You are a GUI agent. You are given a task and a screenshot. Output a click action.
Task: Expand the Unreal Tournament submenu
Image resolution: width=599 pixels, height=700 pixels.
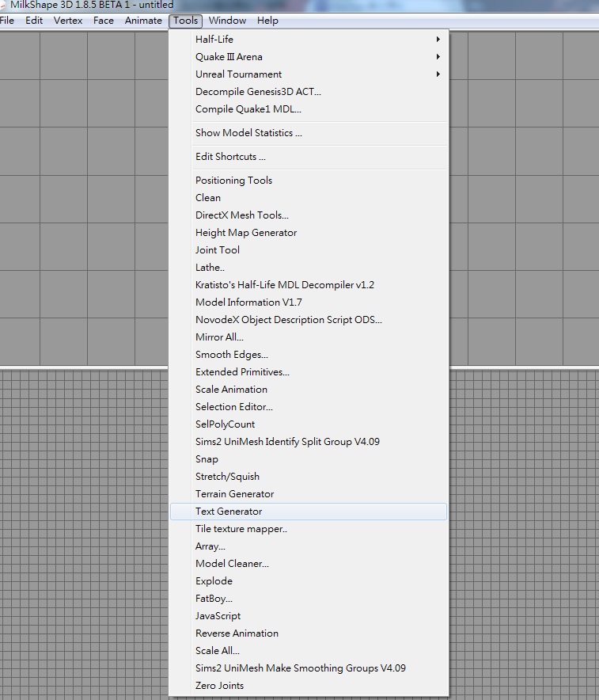(308, 74)
